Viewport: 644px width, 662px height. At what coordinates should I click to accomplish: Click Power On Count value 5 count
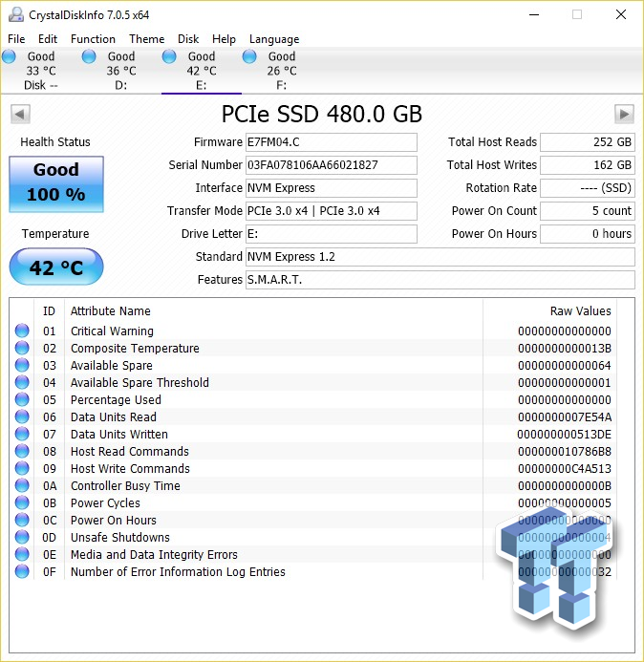click(588, 211)
